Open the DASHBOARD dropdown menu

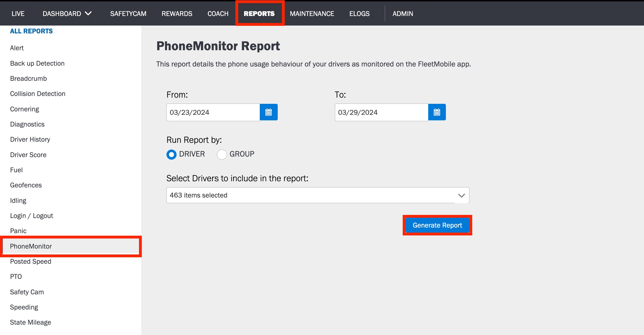(x=67, y=13)
